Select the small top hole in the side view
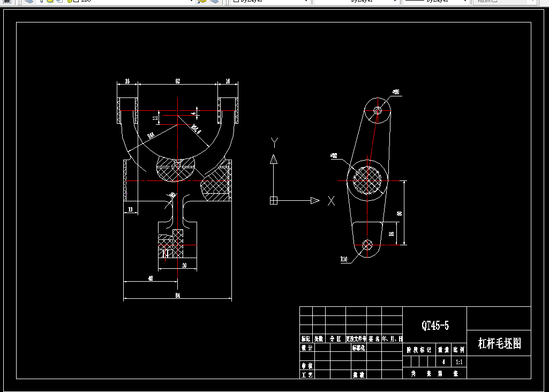The width and height of the screenshot is (549, 392). click(x=378, y=111)
